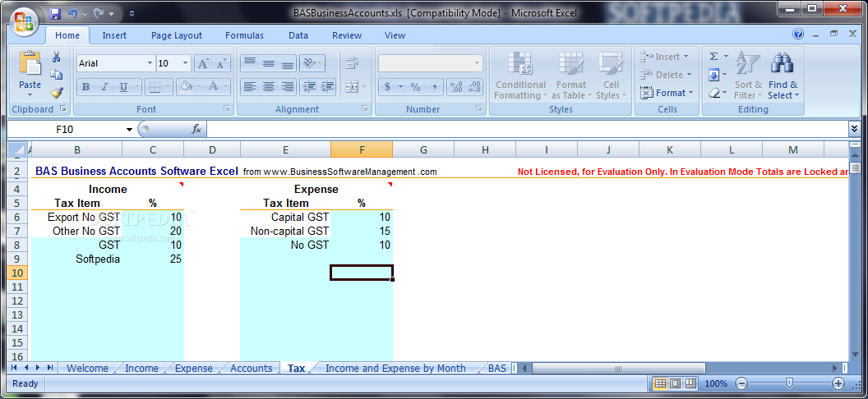Align text to the bottom
The width and height of the screenshot is (868, 399).
tap(288, 63)
